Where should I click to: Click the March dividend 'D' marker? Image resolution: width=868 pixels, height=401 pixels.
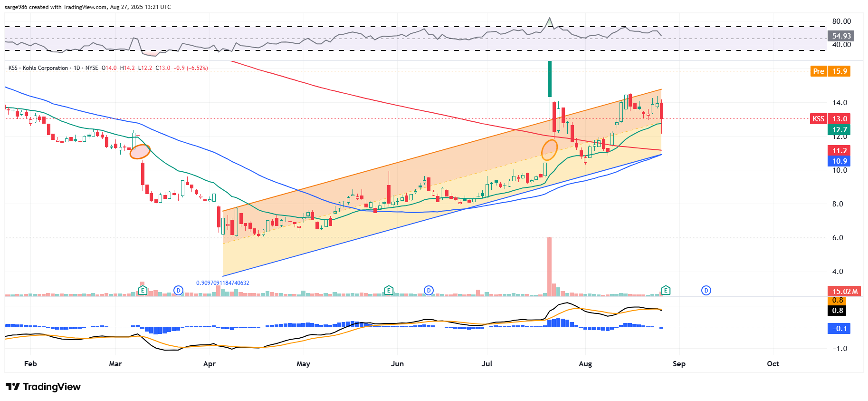(x=178, y=290)
